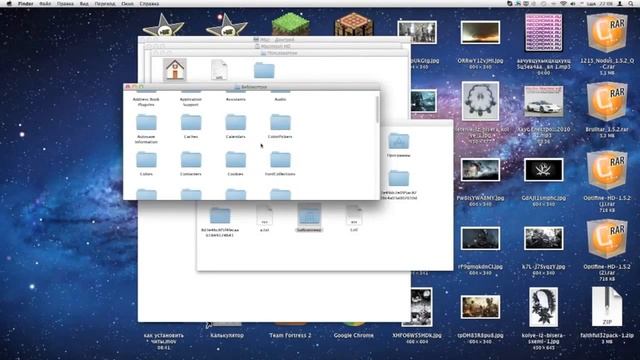Select the white car mp3 cover thumbnail
The image size is (640, 360).
tap(543, 101)
